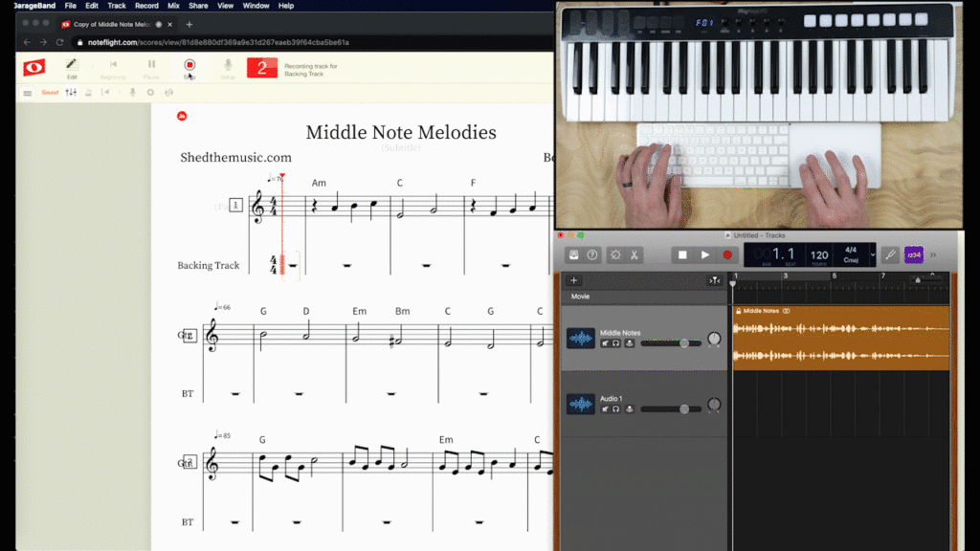
Task: Select the Edit pencil tool in Noteflight
Action: (x=72, y=65)
